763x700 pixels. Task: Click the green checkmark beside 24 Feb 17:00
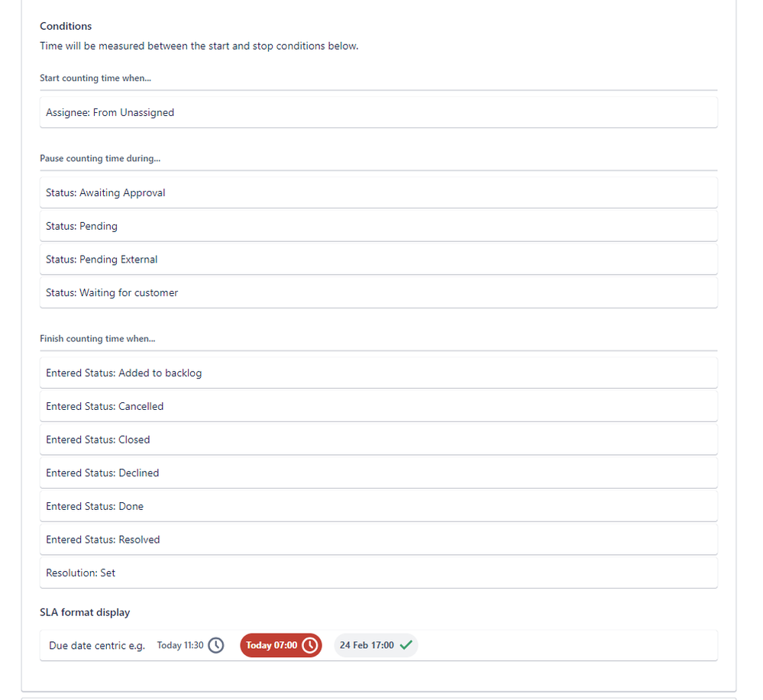click(406, 644)
